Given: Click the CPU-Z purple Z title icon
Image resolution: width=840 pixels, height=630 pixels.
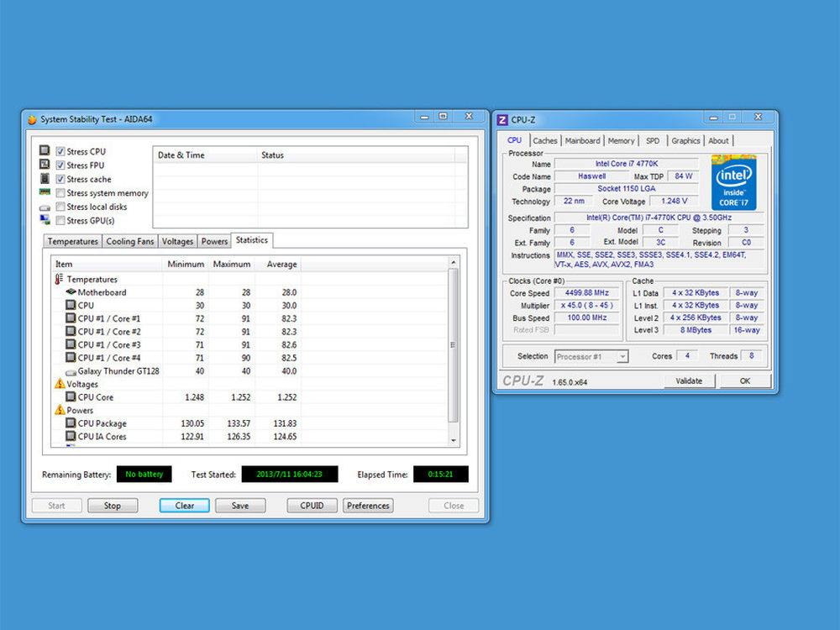Looking at the screenshot, I should (502, 120).
